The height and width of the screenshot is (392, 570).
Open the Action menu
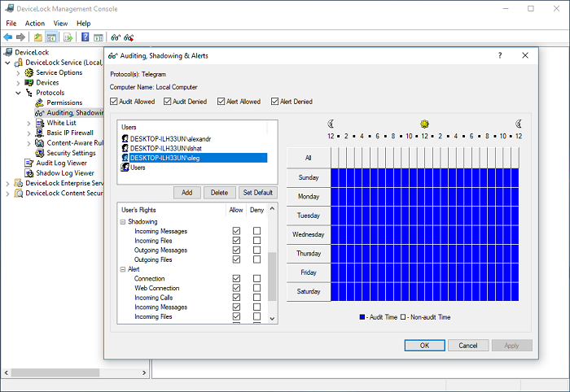coord(34,24)
